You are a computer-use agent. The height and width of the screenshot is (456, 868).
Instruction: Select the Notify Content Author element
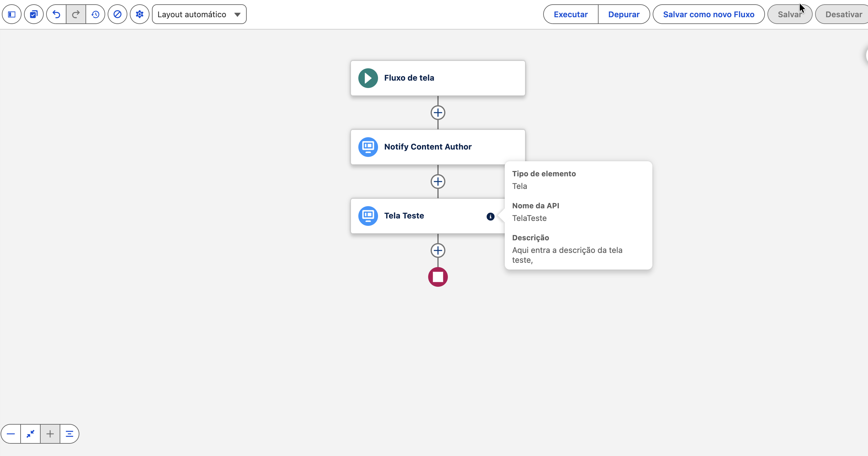(438, 147)
